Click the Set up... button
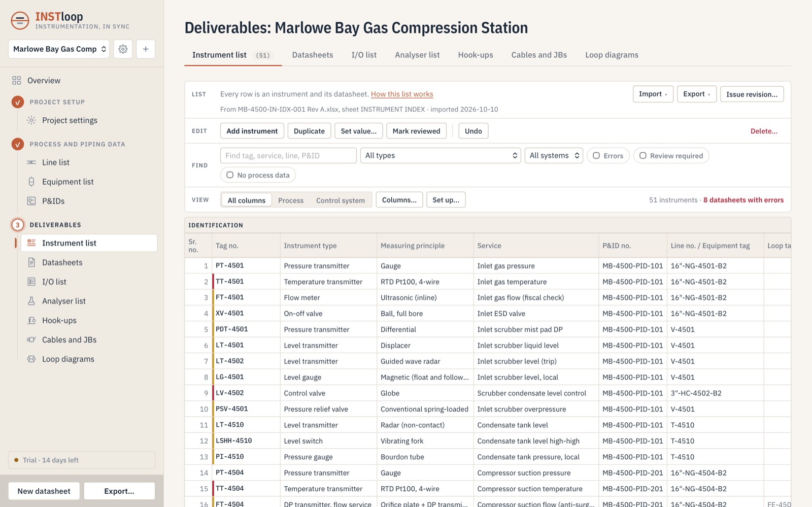 click(x=446, y=200)
